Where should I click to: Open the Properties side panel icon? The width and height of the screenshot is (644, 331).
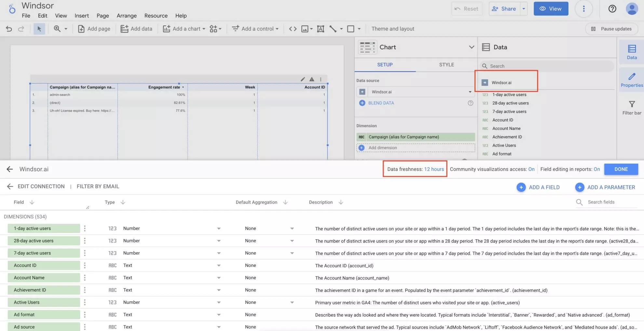[632, 80]
